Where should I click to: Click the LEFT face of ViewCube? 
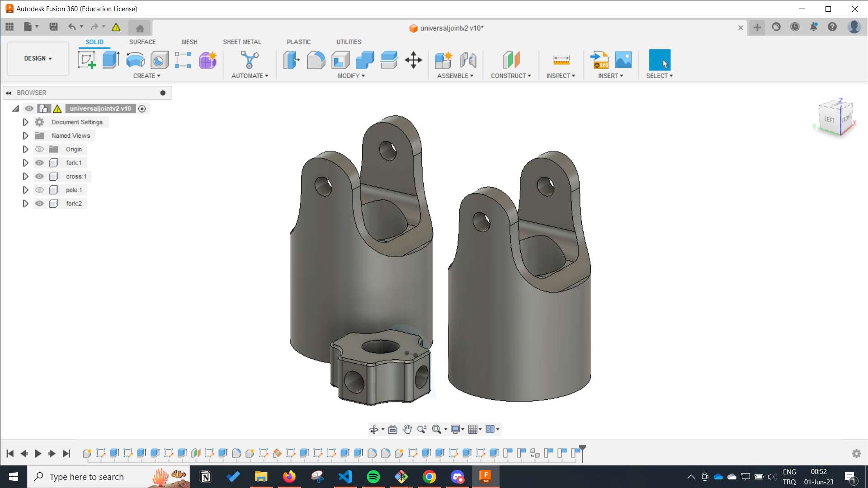pos(829,120)
